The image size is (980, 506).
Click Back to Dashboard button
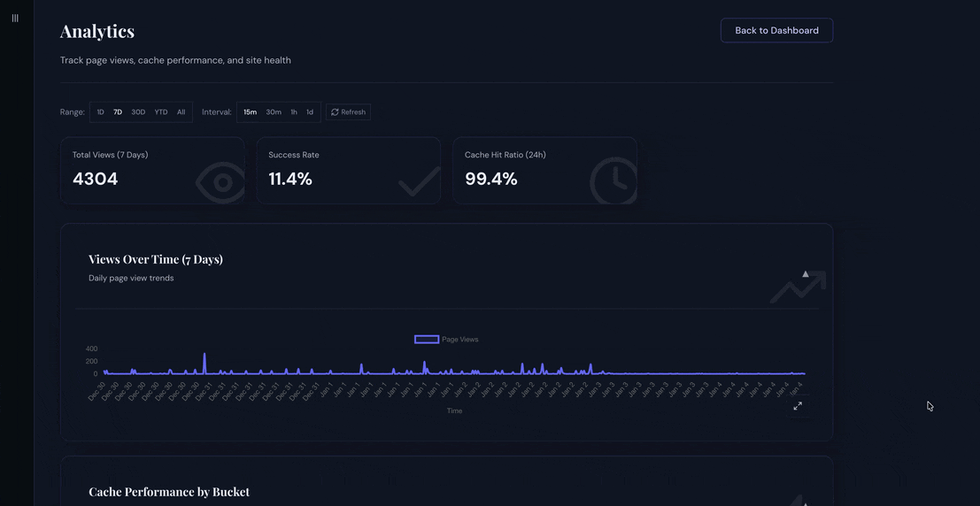click(776, 30)
